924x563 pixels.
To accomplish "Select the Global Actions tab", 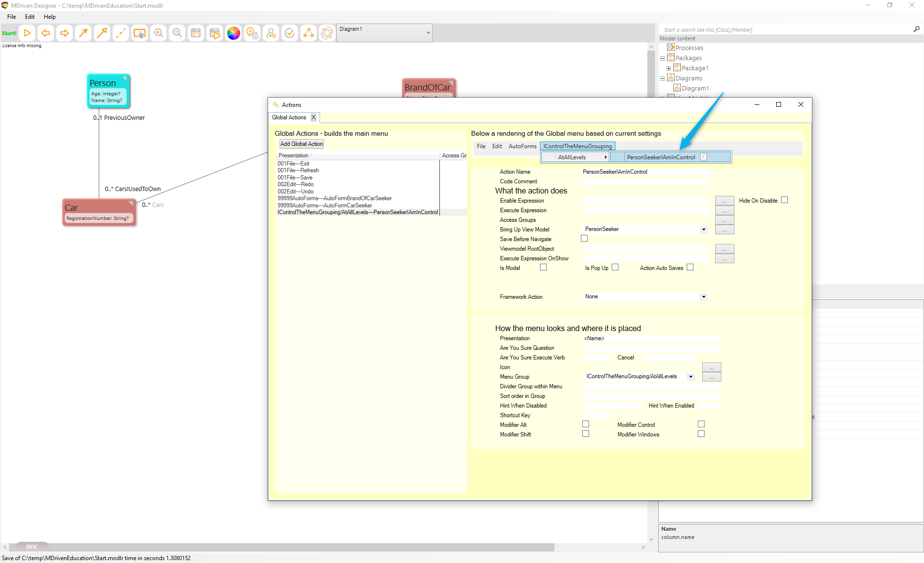I will tap(289, 117).
